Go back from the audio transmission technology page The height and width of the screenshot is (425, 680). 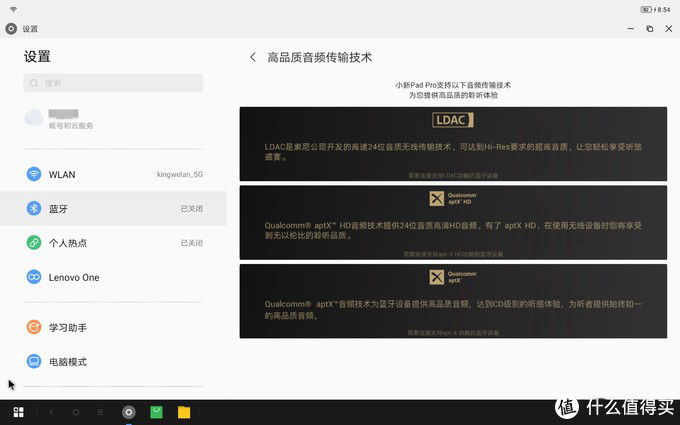click(253, 57)
